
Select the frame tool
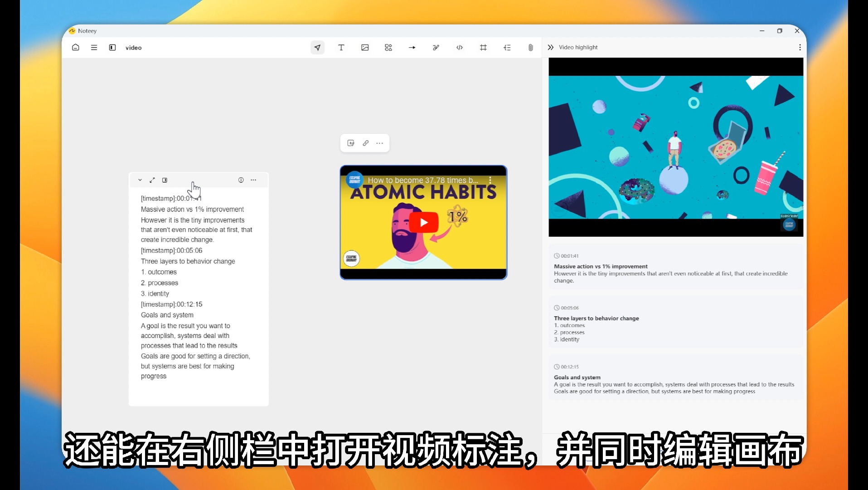[483, 47]
